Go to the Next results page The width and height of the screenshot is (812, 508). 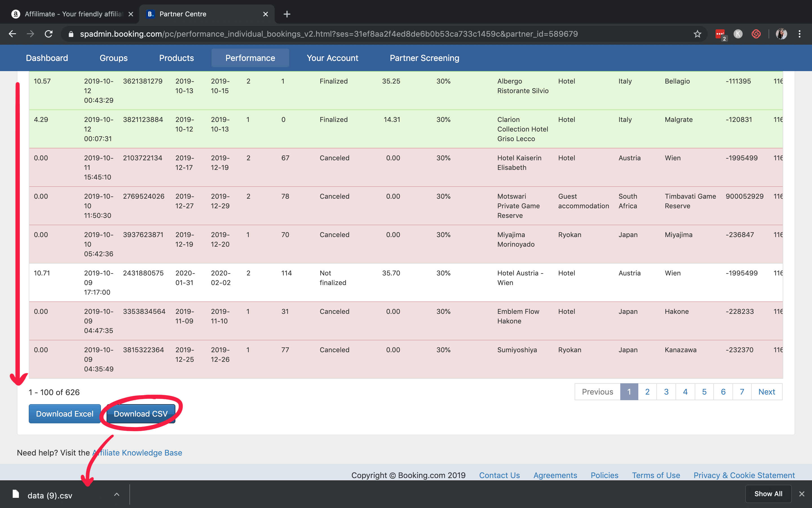pos(767,392)
